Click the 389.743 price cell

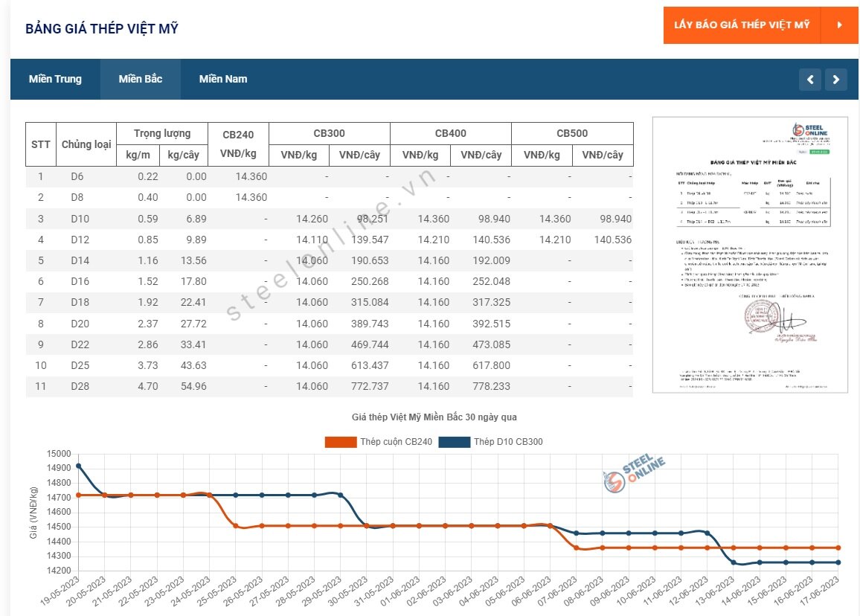370,324
